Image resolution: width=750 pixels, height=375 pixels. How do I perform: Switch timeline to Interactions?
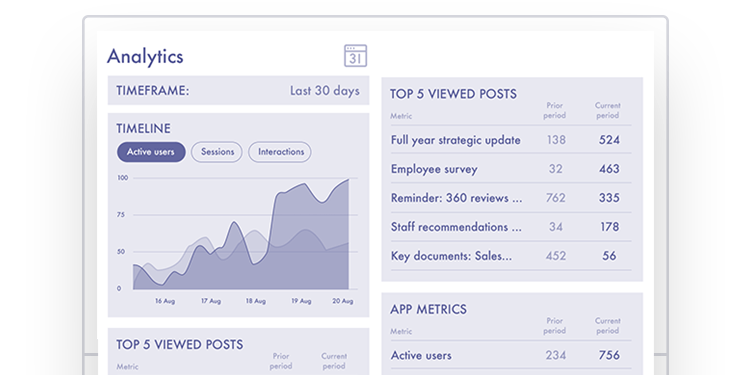(280, 152)
